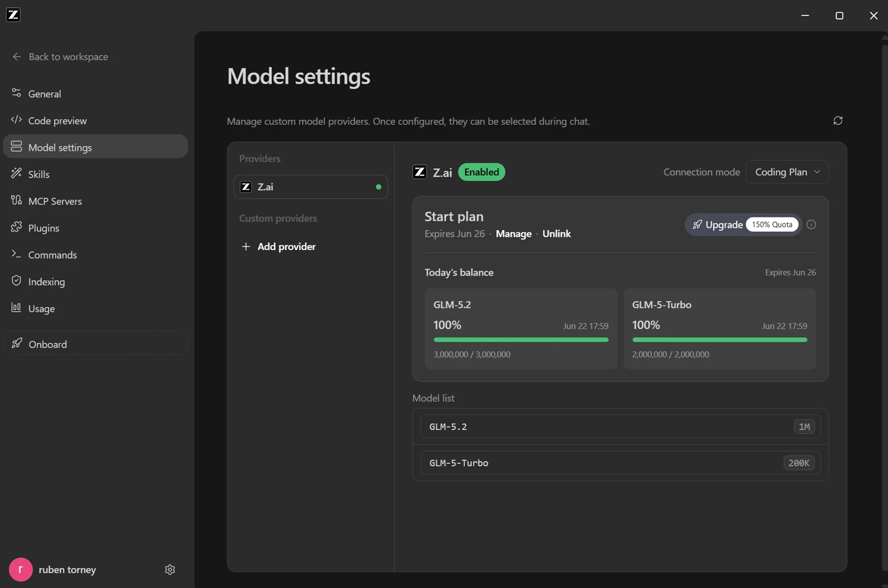Open the gear settings icon near user name

click(170, 570)
